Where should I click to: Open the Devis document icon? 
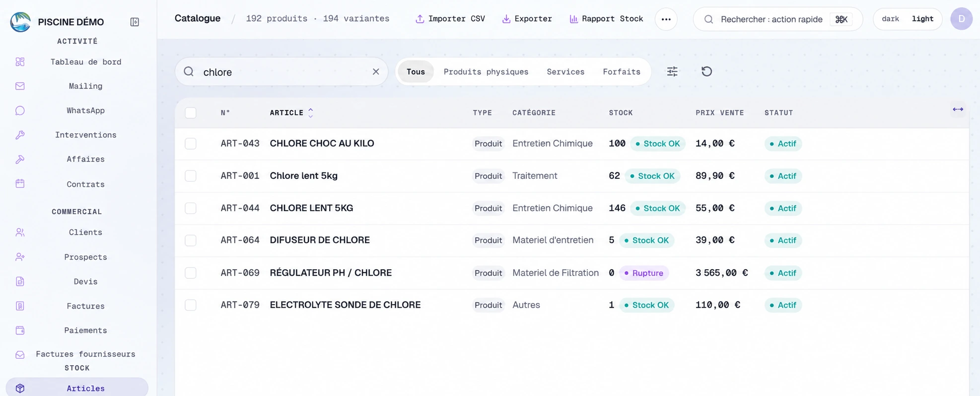20,281
